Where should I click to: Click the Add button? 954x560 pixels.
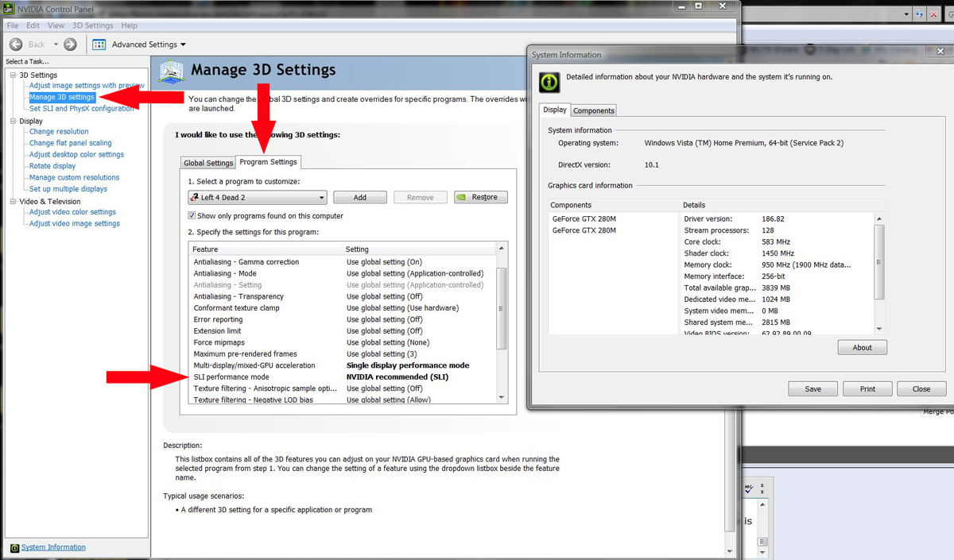pos(360,197)
